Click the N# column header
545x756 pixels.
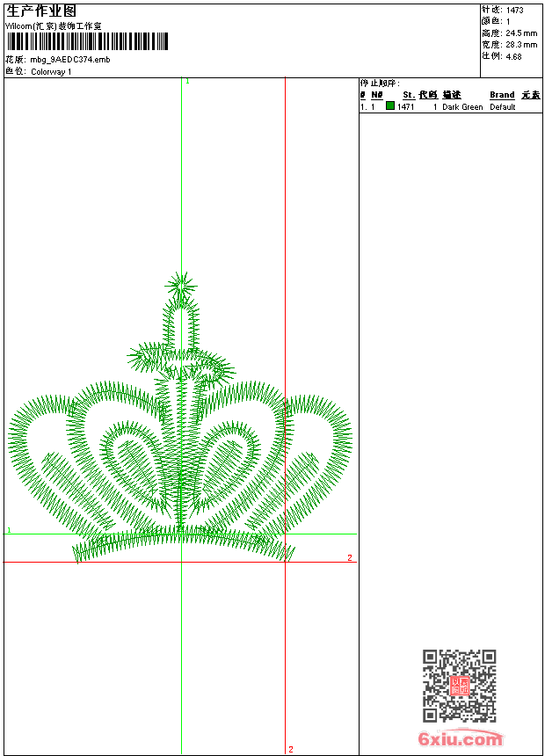[377, 95]
